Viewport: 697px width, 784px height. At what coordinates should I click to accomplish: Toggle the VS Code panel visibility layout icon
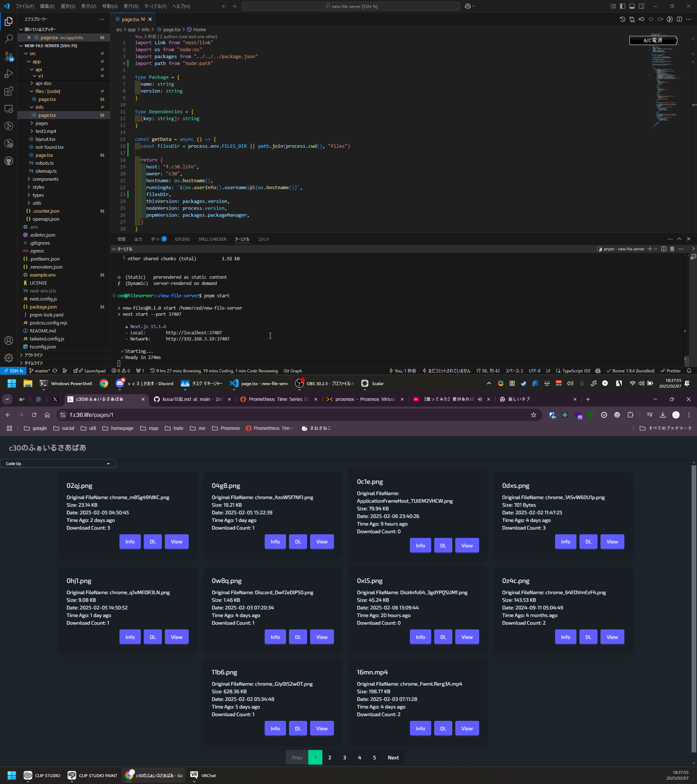tap(632, 6)
